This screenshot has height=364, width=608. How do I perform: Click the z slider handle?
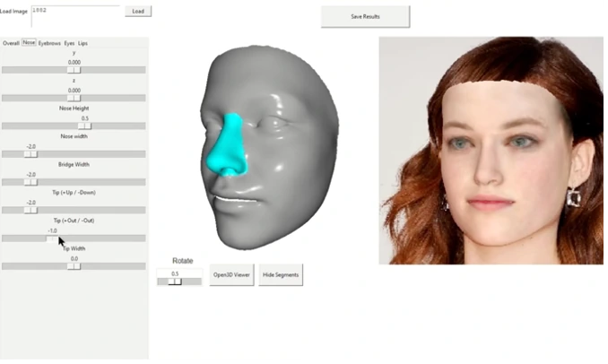[x=74, y=98]
